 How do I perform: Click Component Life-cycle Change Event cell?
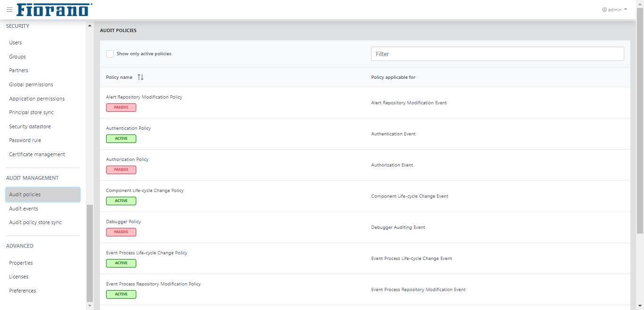410,196
